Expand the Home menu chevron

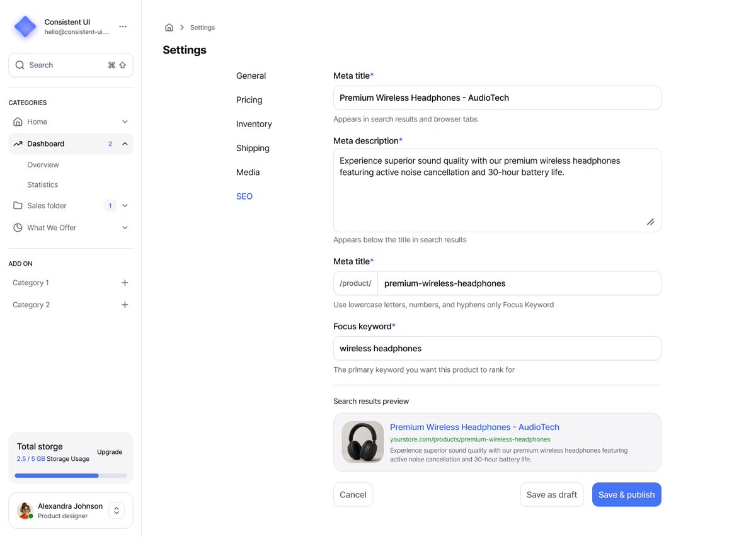[125, 122]
